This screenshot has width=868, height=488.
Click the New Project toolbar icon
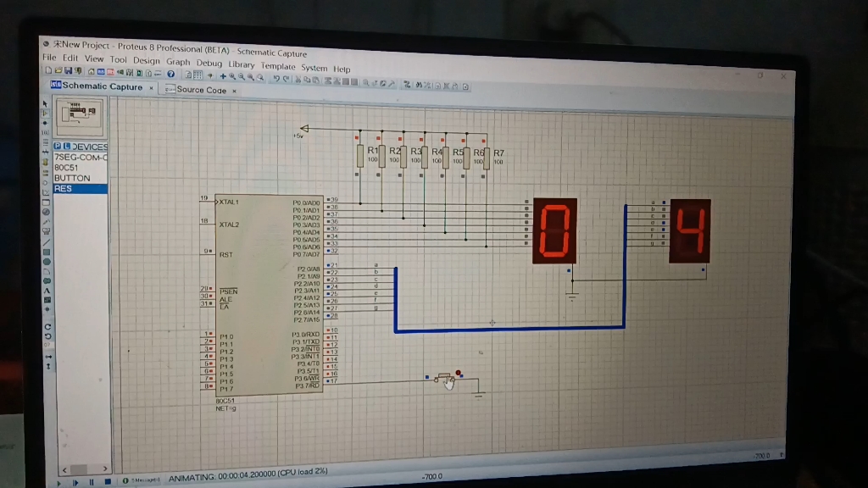[x=48, y=70]
